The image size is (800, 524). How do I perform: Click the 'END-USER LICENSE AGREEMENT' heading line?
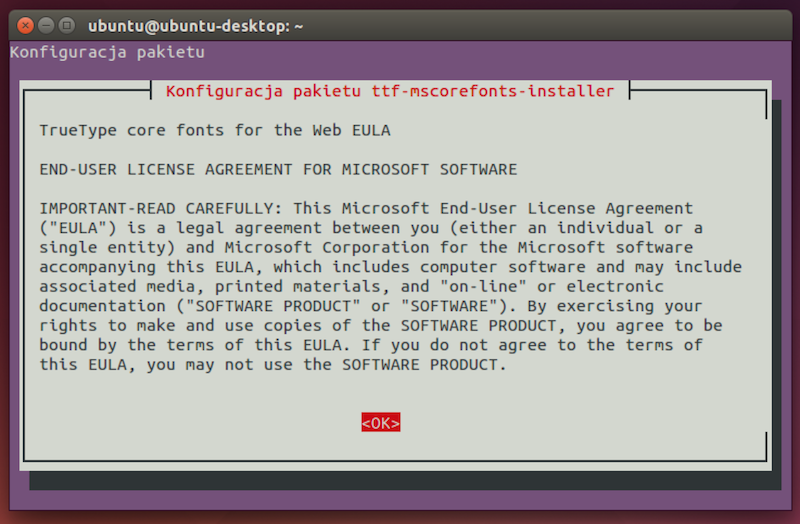(x=278, y=169)
